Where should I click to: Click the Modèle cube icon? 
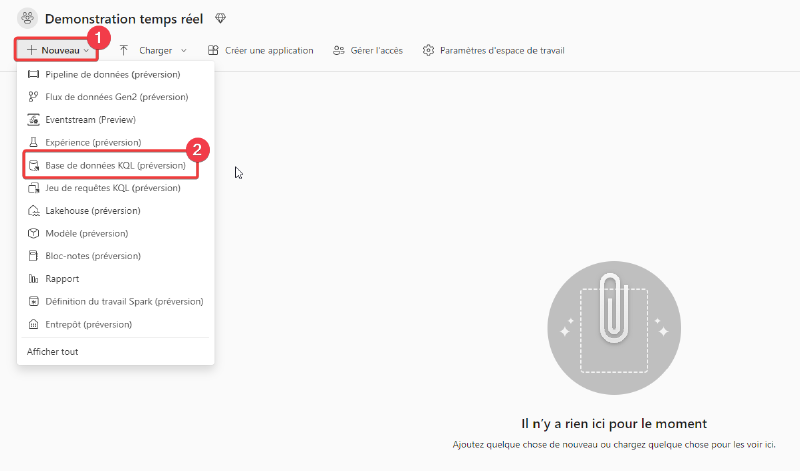pos(33,233)
